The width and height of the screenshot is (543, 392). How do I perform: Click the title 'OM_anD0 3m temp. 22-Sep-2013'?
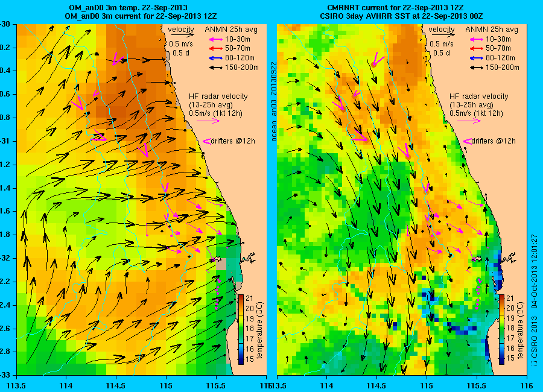click(128, 7)
